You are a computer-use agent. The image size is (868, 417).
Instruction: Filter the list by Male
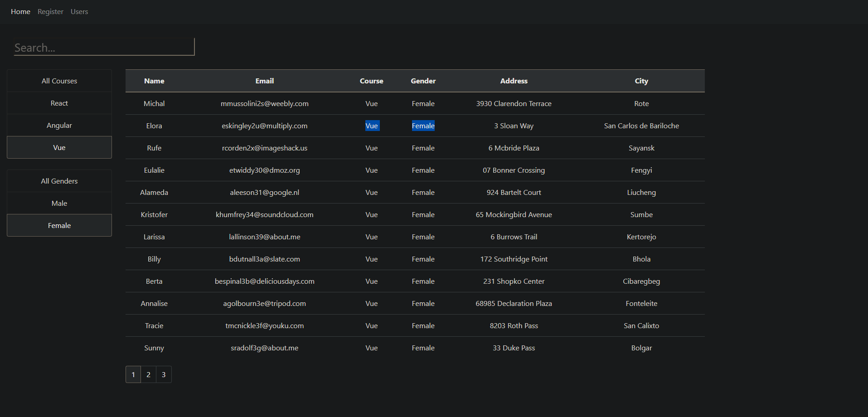59,204
